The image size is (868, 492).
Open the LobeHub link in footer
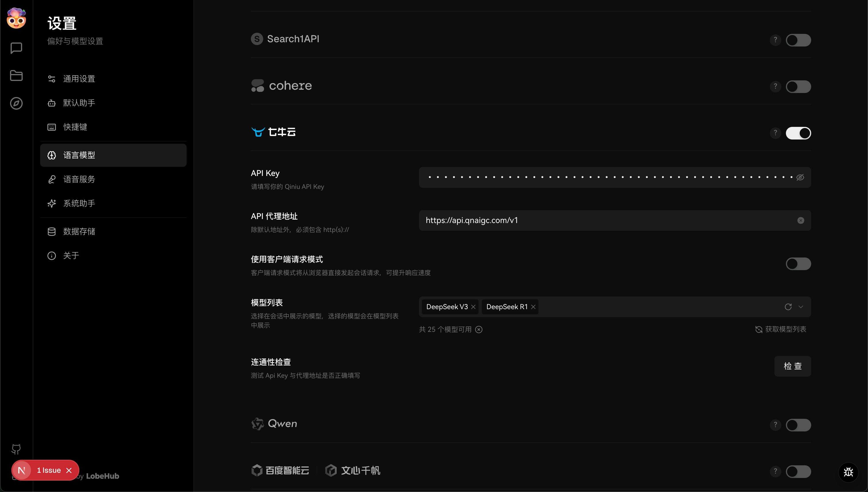pos(102,476)
